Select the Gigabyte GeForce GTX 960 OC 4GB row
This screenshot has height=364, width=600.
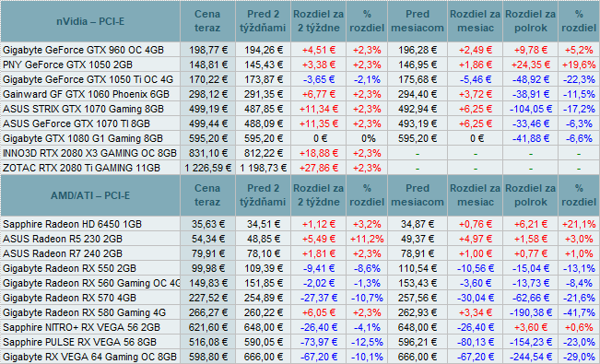pyautogui.click(x=300, y=50)
